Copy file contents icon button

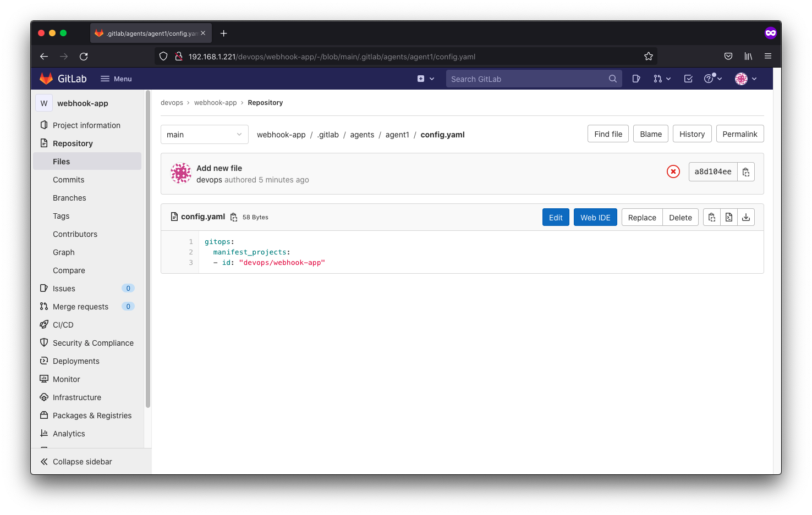[x=711, y=217]
